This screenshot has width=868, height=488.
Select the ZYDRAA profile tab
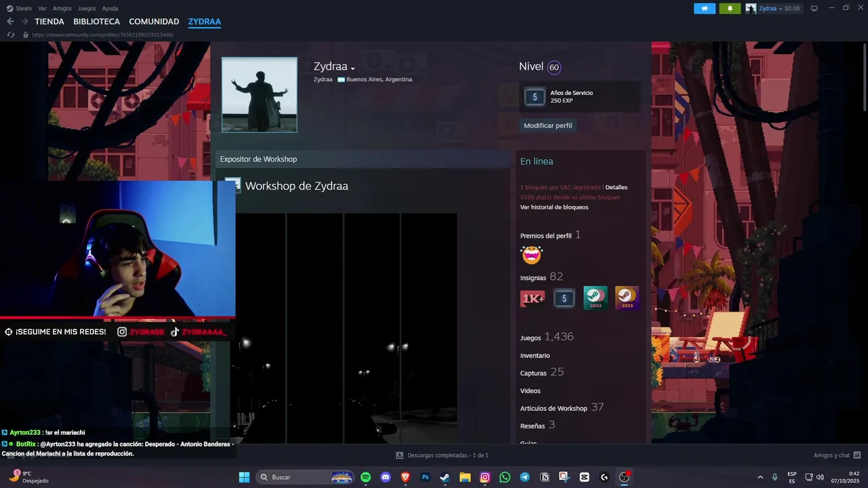pos(204,22)
